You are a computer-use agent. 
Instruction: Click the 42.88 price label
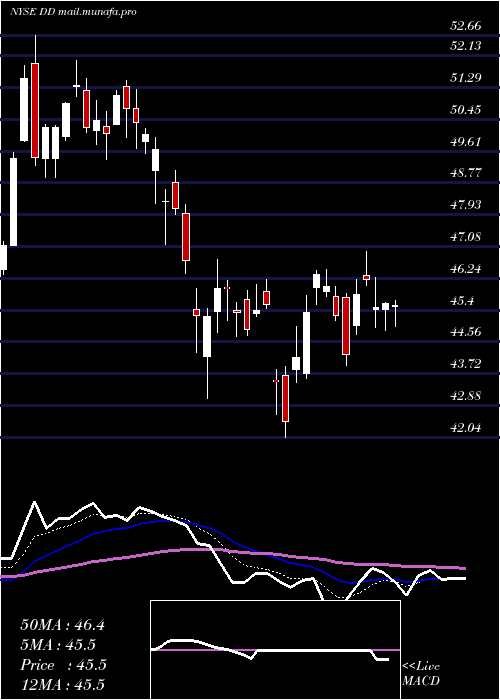(466, 396)
